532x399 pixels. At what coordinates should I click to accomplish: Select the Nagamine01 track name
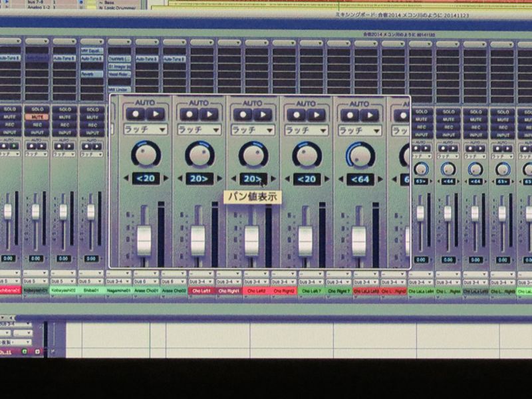click(119, 291)
